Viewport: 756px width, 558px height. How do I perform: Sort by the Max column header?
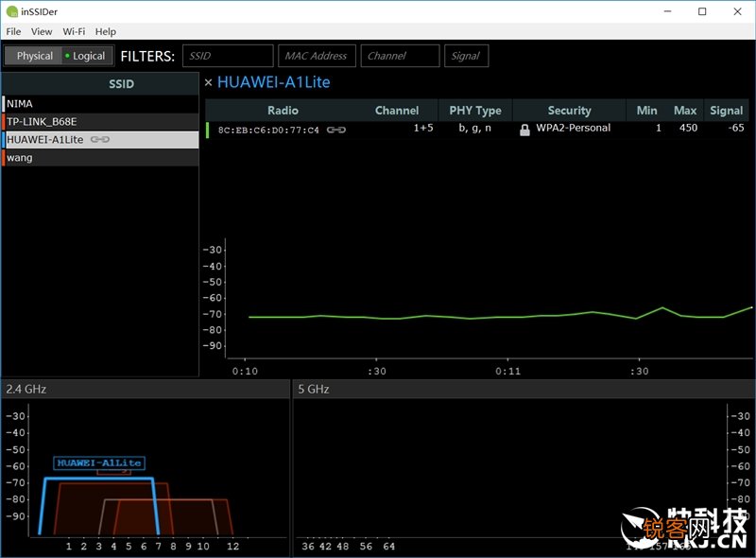pyautogui.click(x=685, y=111)
